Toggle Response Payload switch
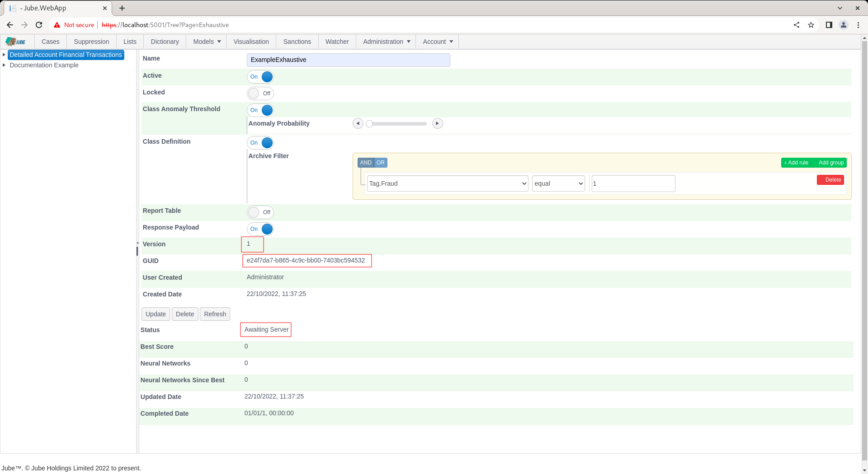Viewport: 868px width, 474px height. 260,229
